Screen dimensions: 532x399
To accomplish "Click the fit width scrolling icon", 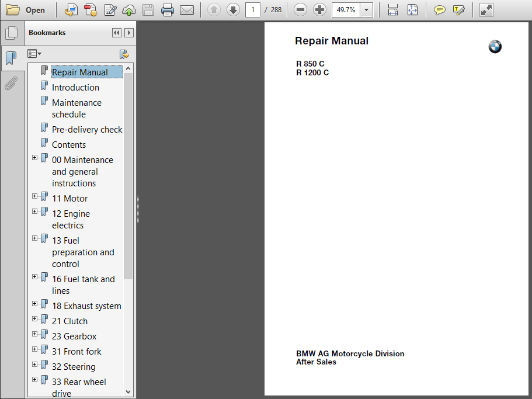I will [x=393, y=10].
